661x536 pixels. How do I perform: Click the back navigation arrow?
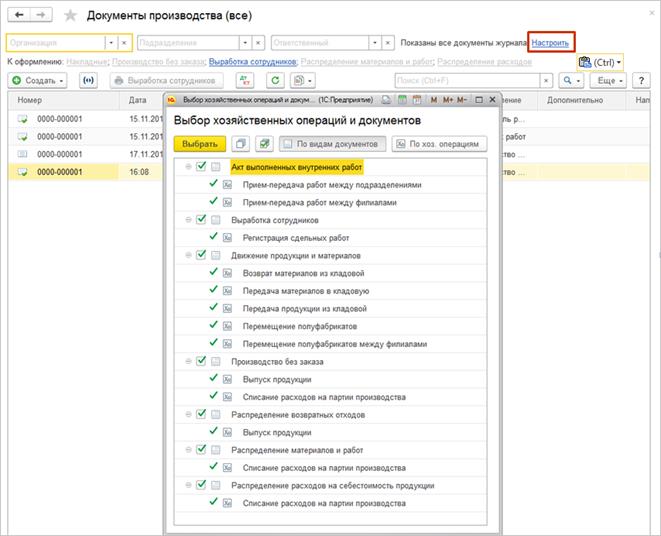click(19, 16)
